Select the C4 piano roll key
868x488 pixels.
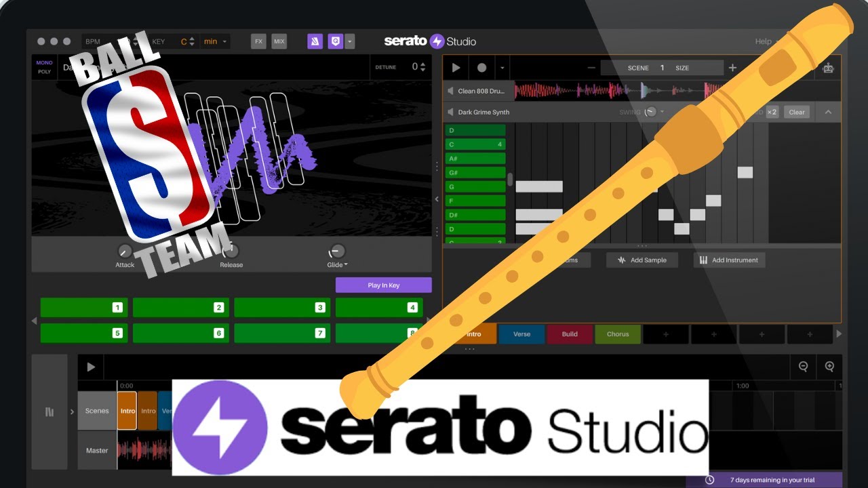[475, 144]
